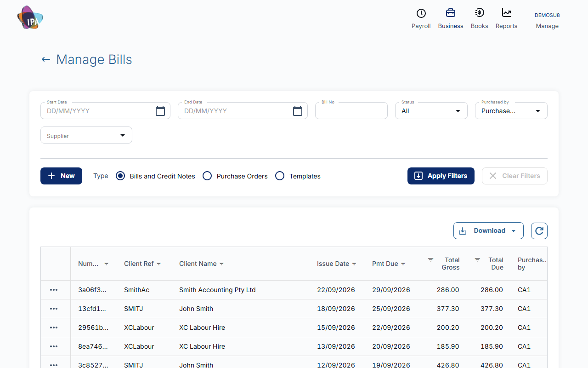Screen dimensions: 588x368
Task: Open filter for Client Name column
Action: (221, 264)
